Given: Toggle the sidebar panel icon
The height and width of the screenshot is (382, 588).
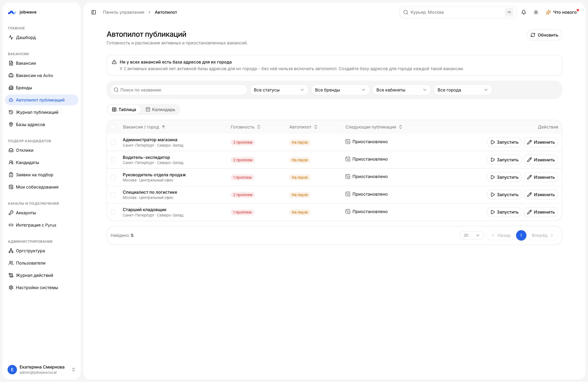Looking at the screenshot, I should click(94, 12).
